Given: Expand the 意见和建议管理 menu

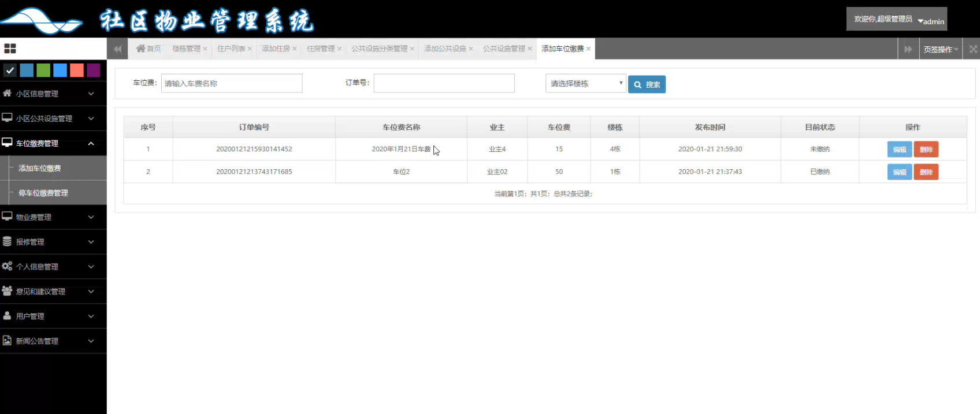Looking at the screenshot, I should tap(53, 292).
